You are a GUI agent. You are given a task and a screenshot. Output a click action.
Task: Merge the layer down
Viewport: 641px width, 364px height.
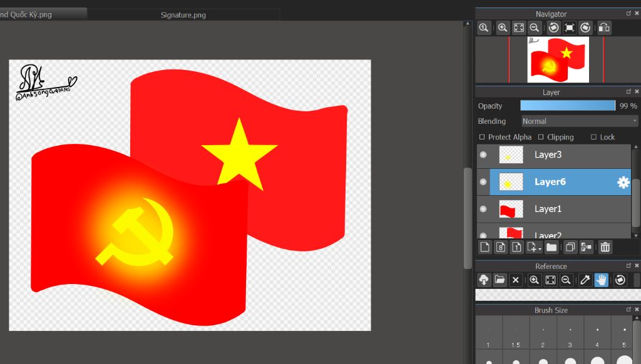click(586, 247)
